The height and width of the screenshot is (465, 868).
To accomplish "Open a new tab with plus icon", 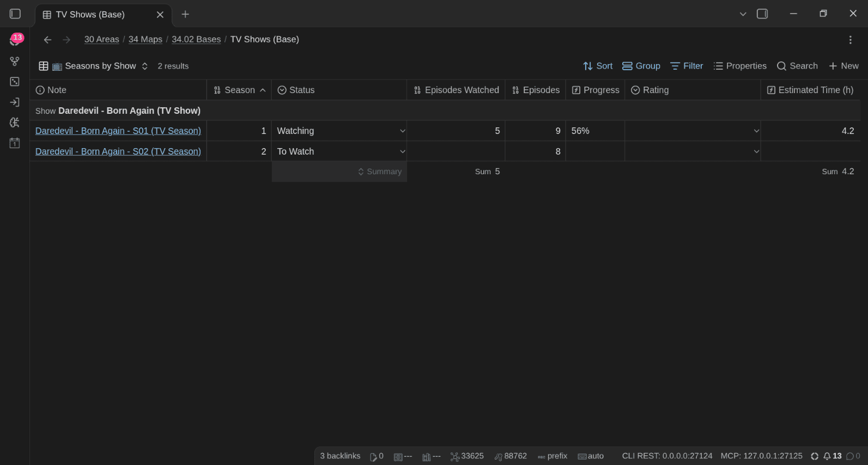I will point(185,14).
